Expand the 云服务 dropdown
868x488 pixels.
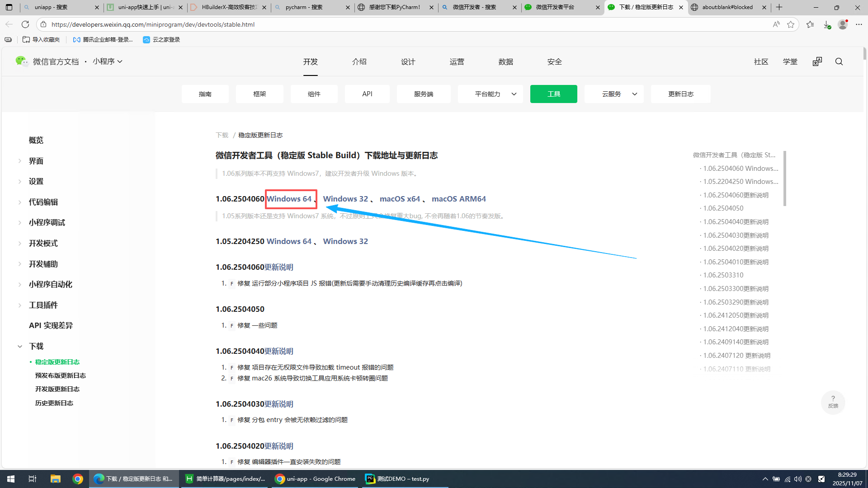614,94
